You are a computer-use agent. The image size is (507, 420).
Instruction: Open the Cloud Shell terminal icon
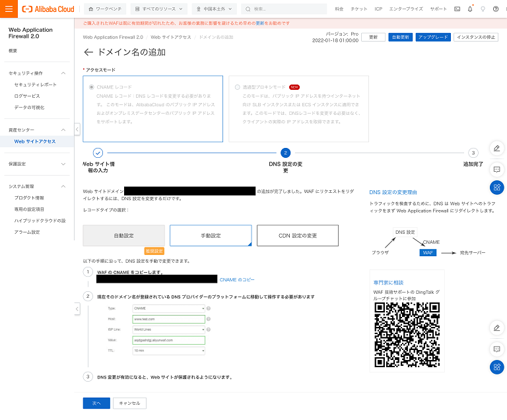(457, 9)
